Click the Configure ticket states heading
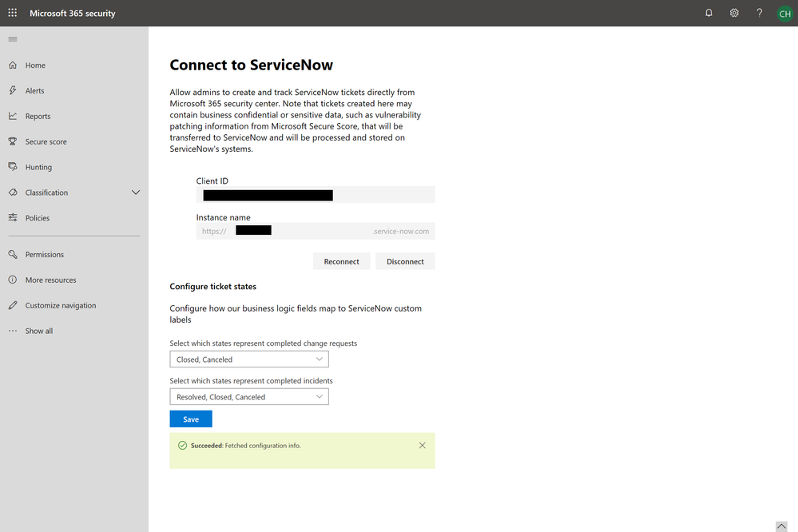Viewport: 798px width, 532px height. [212, 287]
